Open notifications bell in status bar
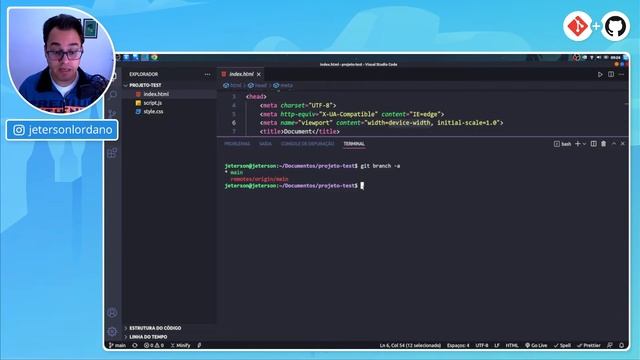The height and width of the screenshot is (360, 640). (622, 345)
